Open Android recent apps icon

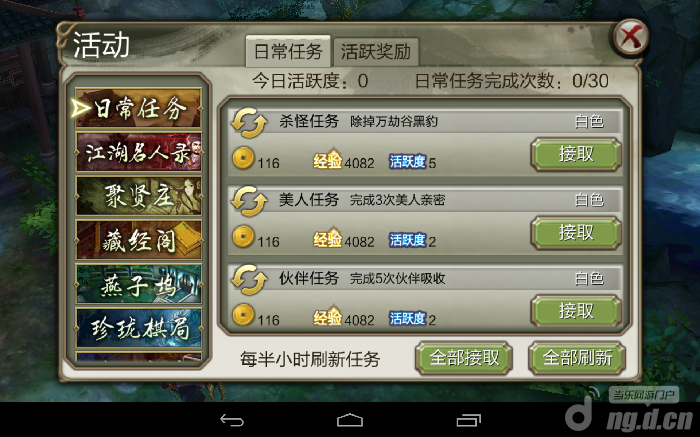pos(468,420)
